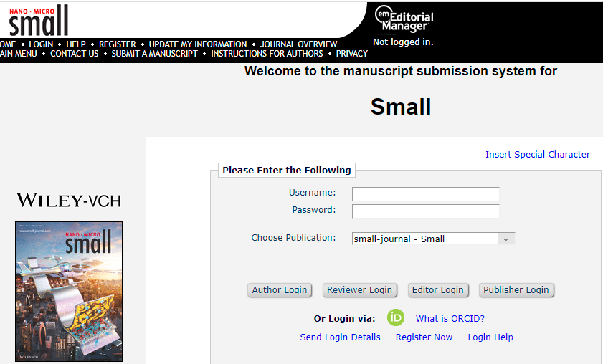Click the Wiley-VCH logo

[69, 201]
